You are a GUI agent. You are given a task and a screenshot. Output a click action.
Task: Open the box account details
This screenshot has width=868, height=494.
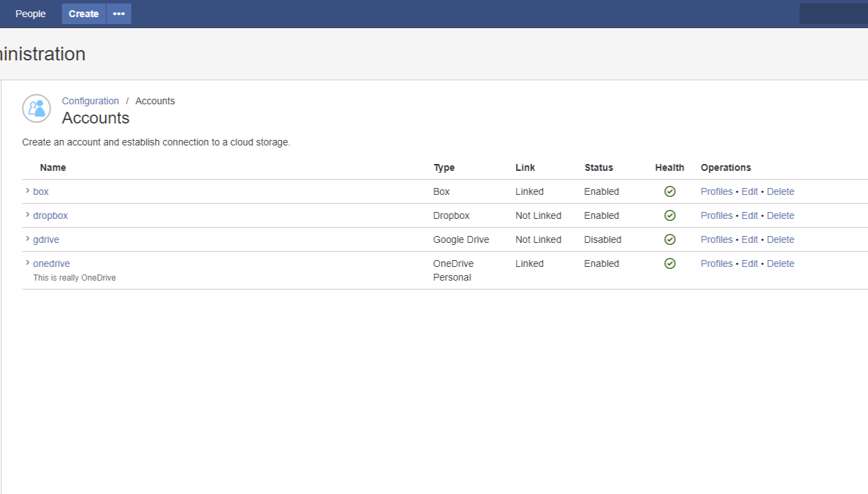[40, 191]
